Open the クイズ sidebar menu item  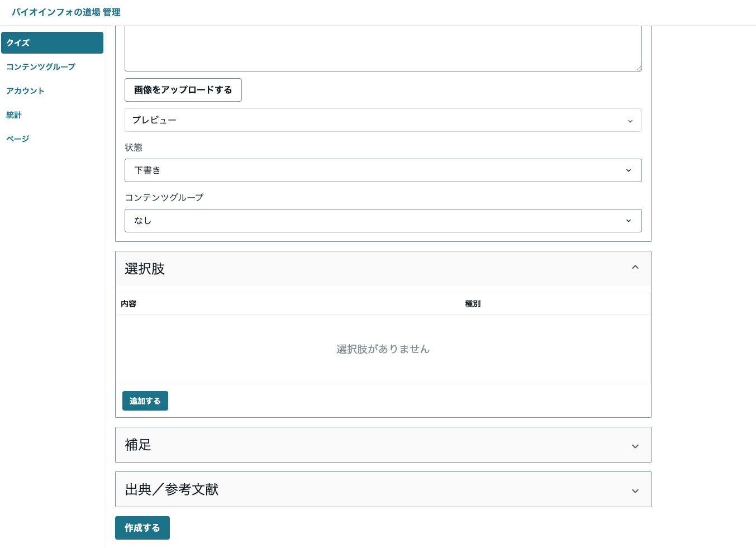(x=52, y=43)
